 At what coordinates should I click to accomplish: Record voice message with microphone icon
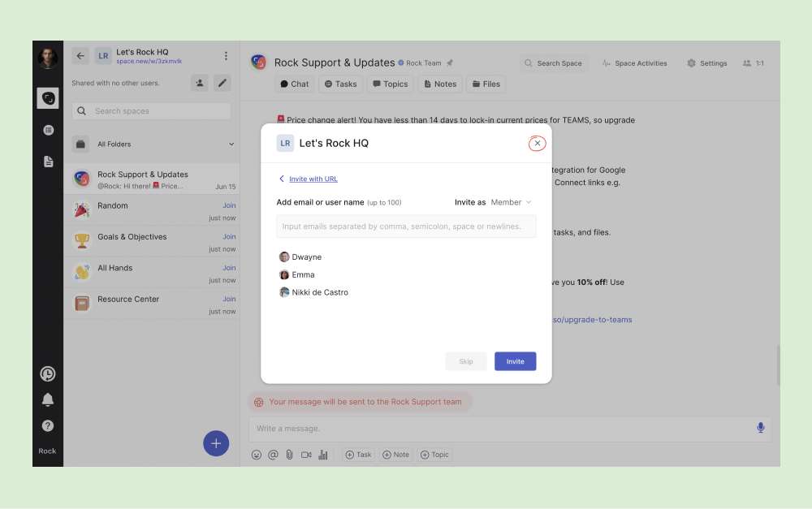pos(760,428)
